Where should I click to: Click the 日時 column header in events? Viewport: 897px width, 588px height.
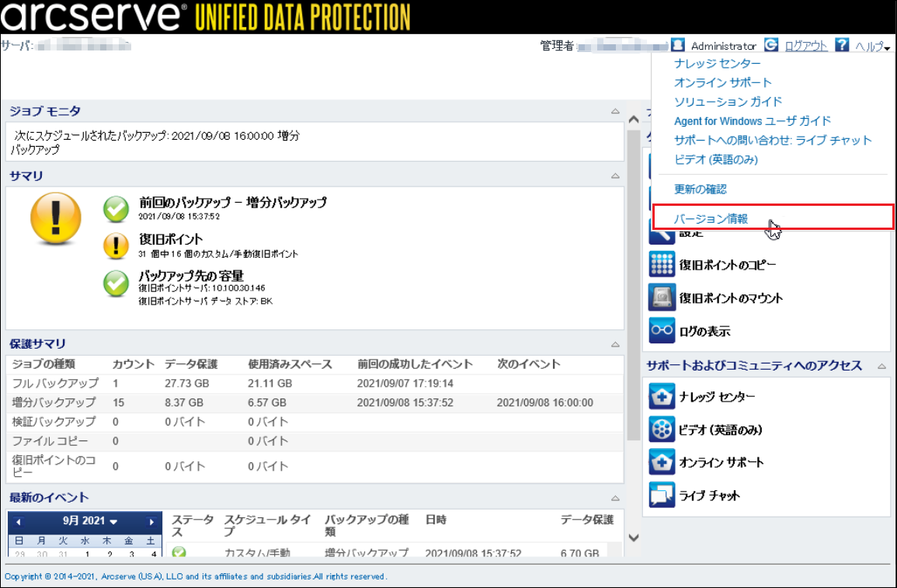[436, 520]
